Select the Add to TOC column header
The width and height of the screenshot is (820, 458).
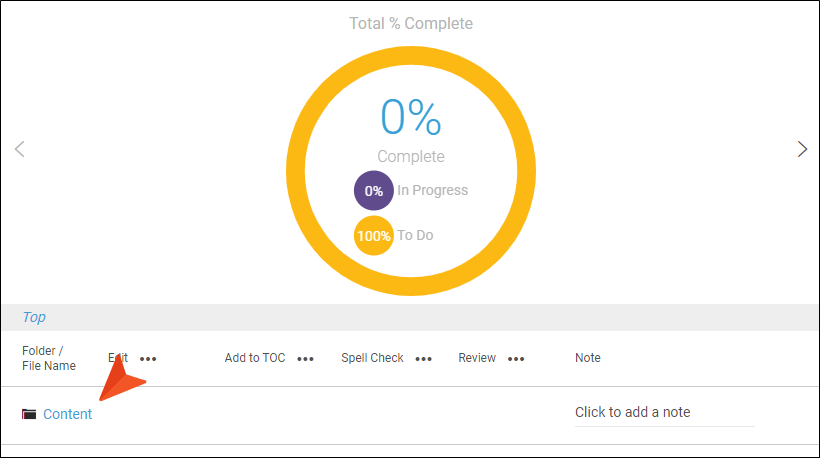point(255,358)
